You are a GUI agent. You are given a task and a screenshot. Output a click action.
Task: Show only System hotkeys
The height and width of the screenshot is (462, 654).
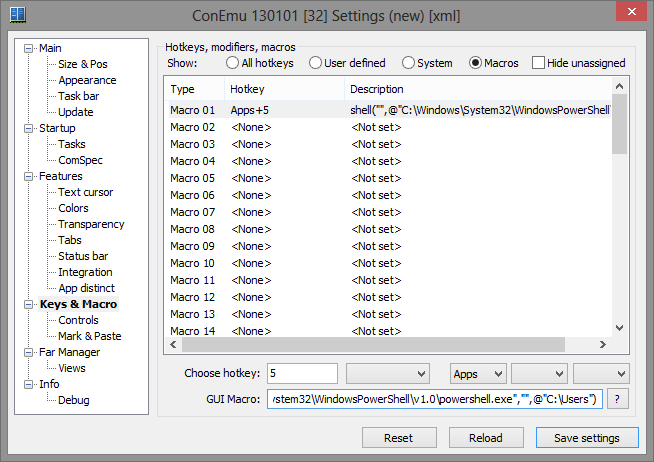click(407, 63)
